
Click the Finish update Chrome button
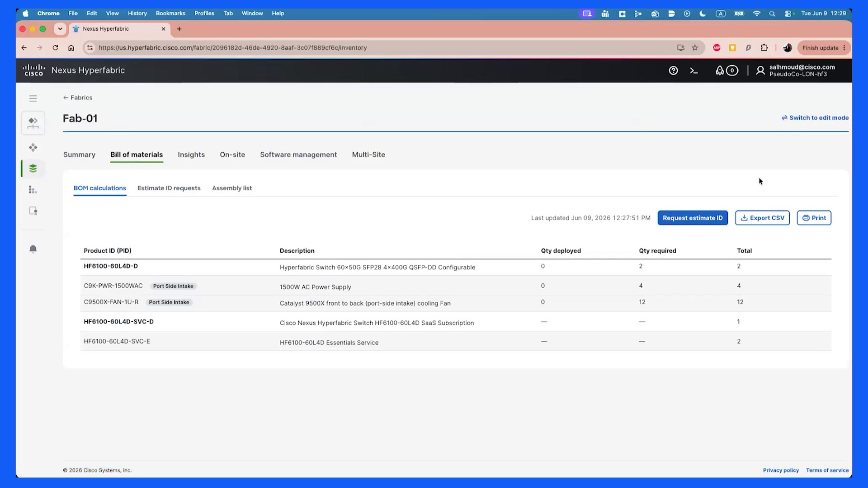(x=824, y=48)
